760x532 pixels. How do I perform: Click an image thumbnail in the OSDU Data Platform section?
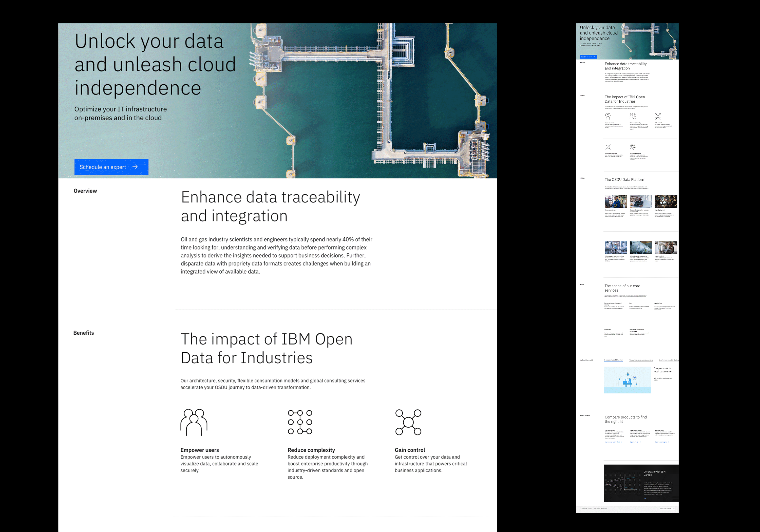(x=616, y=202)
